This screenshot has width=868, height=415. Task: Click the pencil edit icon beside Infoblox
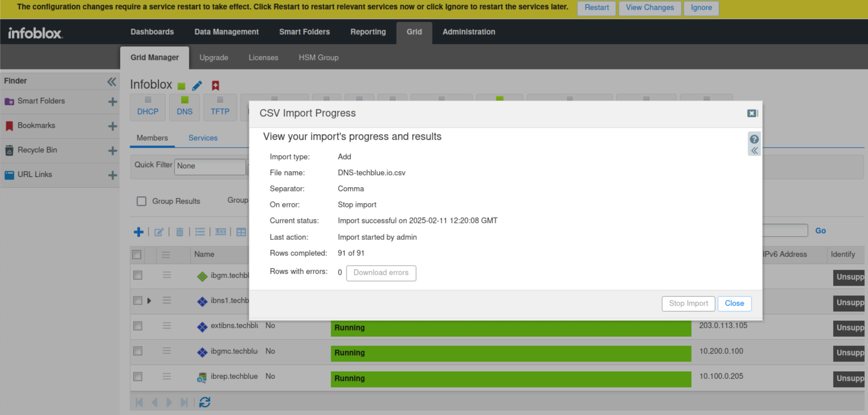[x=197, y=86]
